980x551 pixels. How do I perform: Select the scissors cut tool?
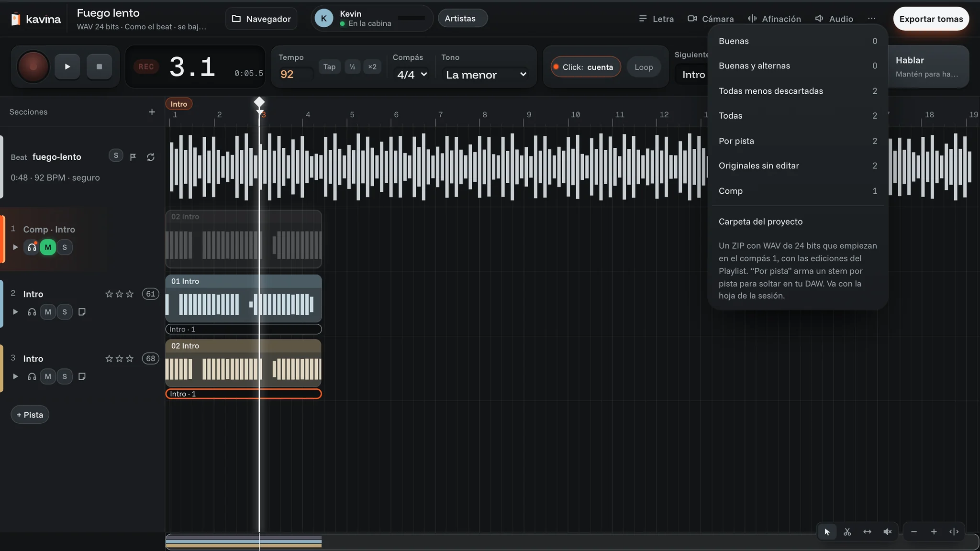coord(847,532)
